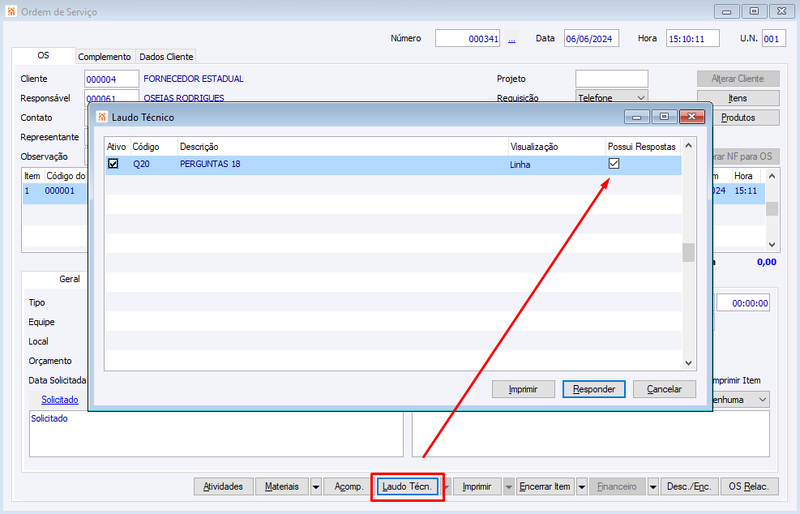Image resolution: width=800 pixels, height=514 pixels.
Task: Open the Nenhuma dropdown under Imprimir Item
Action: [762, 400]
